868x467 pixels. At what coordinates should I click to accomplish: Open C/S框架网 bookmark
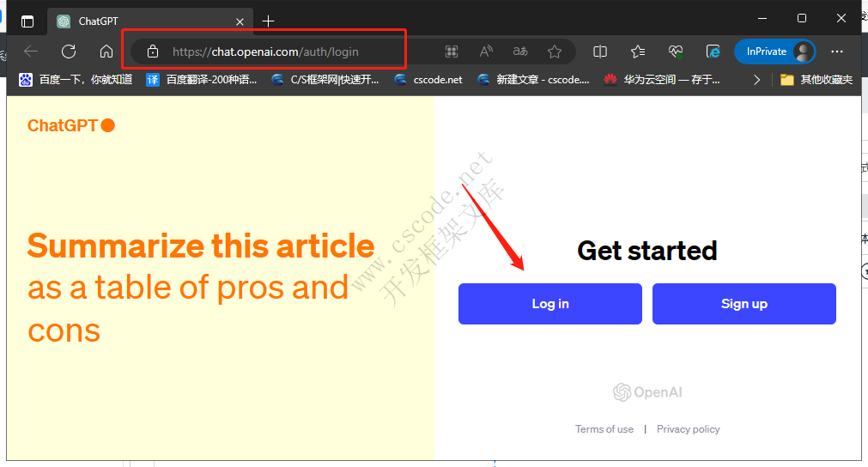(325, 80)
